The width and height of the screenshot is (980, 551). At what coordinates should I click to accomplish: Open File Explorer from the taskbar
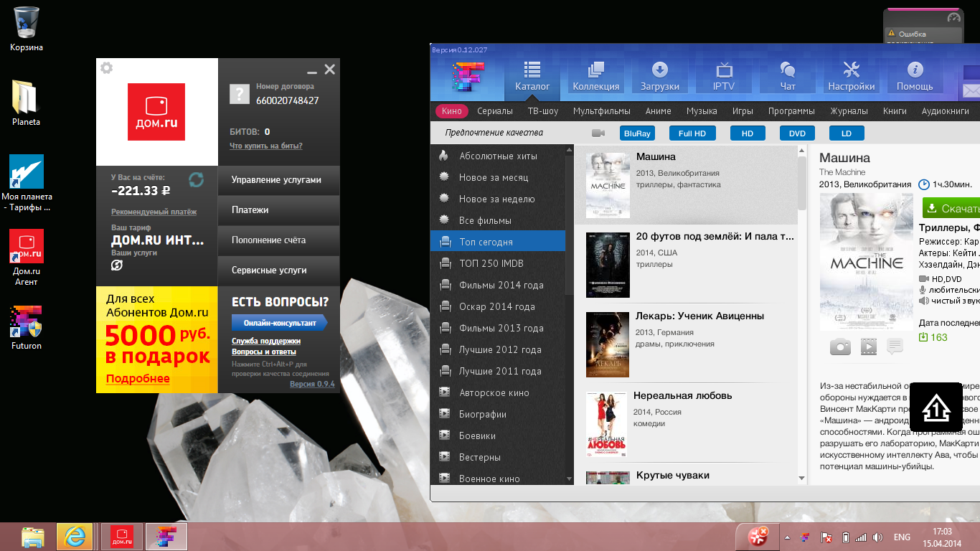click(x=33, y=536)
